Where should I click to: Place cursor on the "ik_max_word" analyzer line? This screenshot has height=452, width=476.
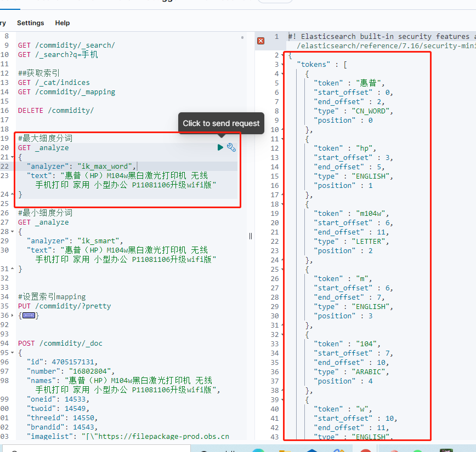click(x=81, y=166)
